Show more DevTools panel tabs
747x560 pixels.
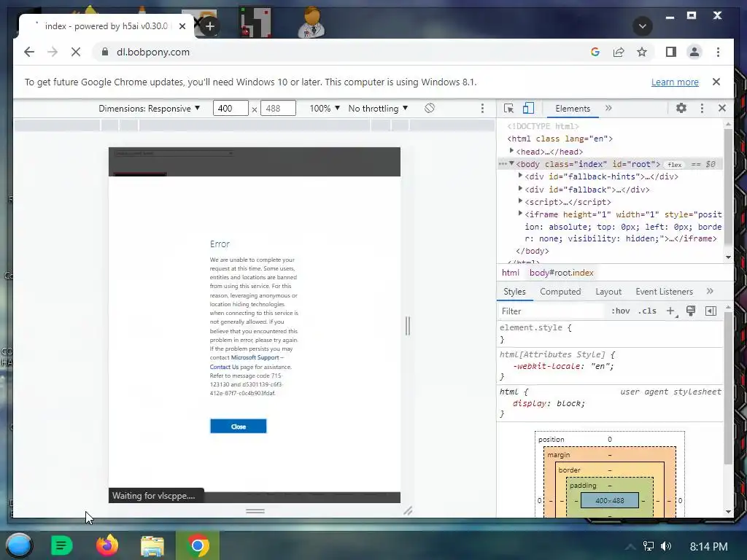click(x=608, y=108)
